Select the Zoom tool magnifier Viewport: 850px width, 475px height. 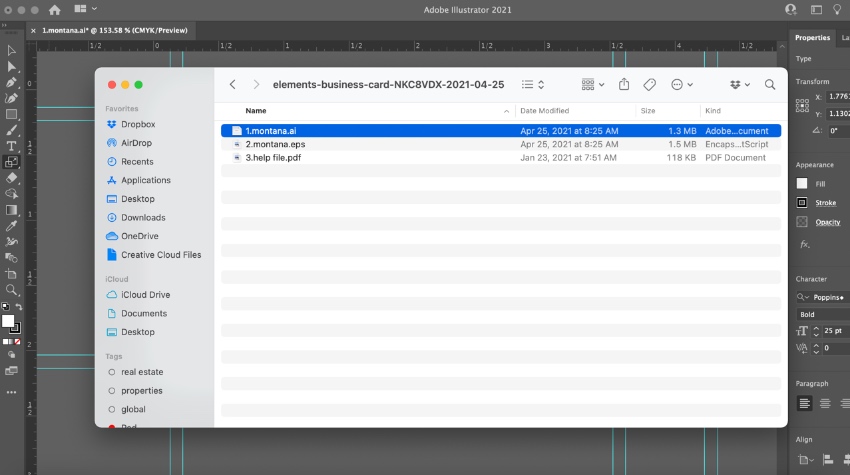click(x=11, y=290)
